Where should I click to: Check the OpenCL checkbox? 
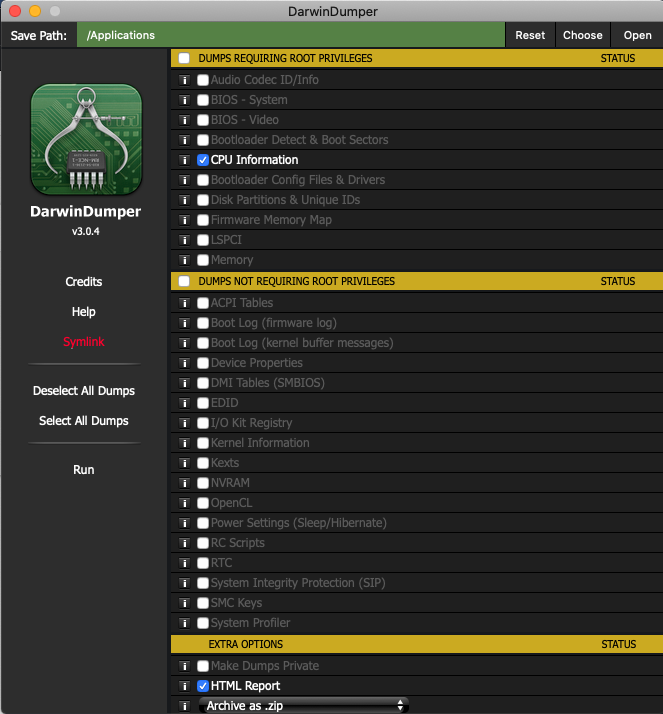[x=203, y=503]
